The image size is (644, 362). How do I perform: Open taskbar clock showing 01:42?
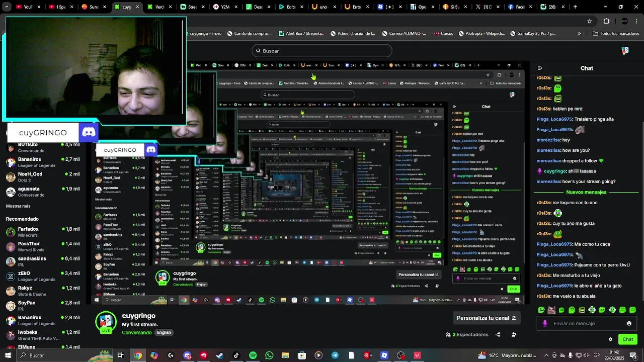pyautogui.click(x=614, y=355)
